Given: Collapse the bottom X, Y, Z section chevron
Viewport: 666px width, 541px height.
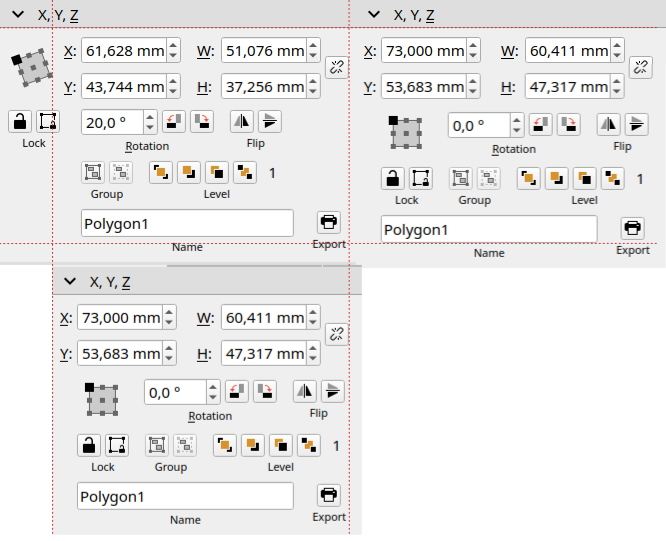Looking at the screenshot, I should 70,282.
